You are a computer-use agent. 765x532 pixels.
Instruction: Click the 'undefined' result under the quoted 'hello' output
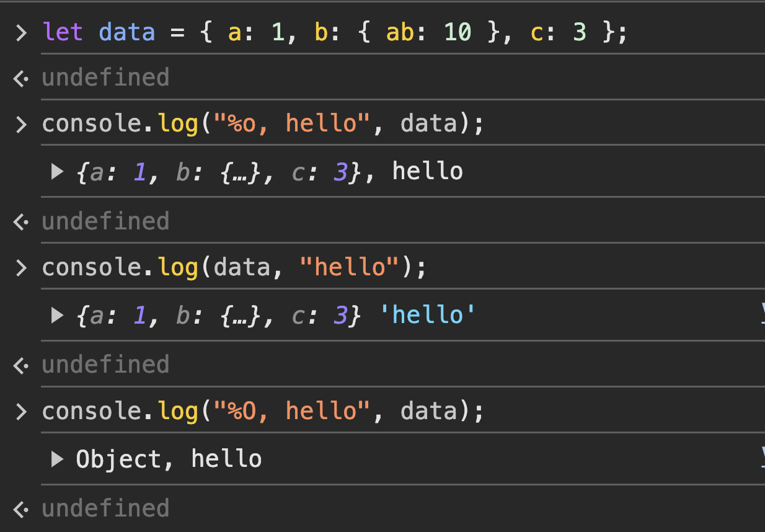pos(105,364)
